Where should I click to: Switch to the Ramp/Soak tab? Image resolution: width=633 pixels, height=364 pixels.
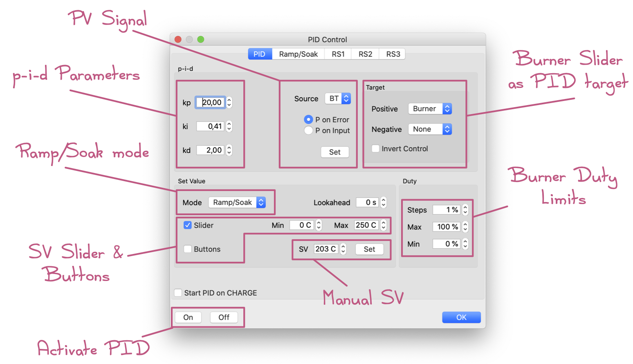click(x=298, y=54)
